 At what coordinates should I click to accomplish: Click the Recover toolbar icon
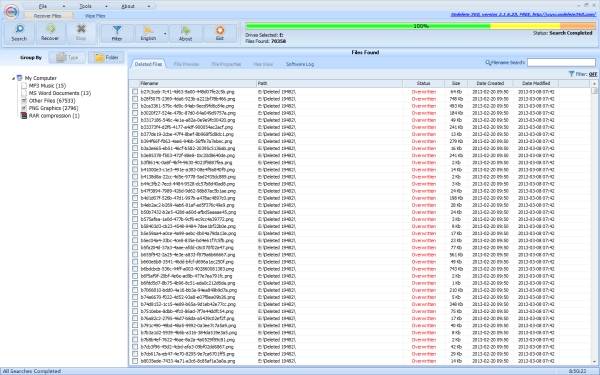click(51, 29)
